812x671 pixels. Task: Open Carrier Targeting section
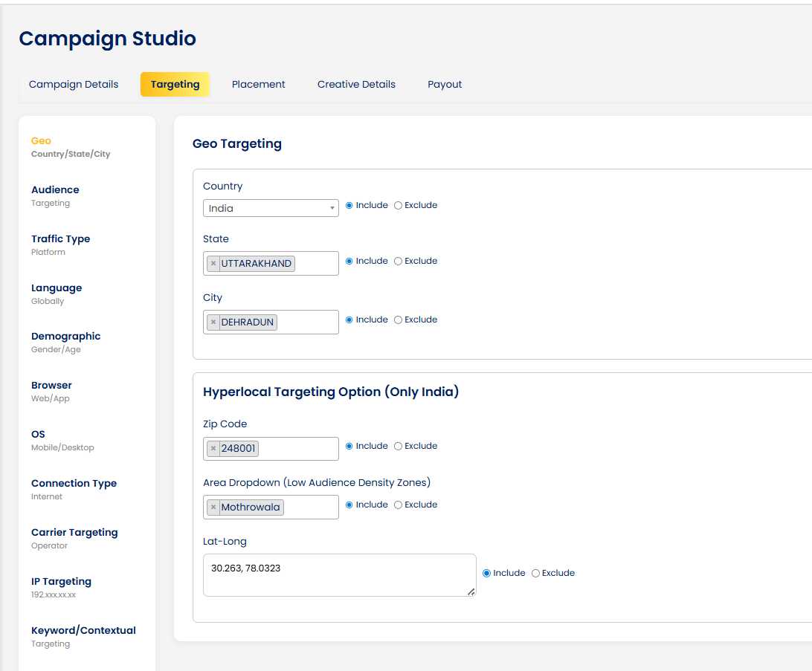pos(74,539)
